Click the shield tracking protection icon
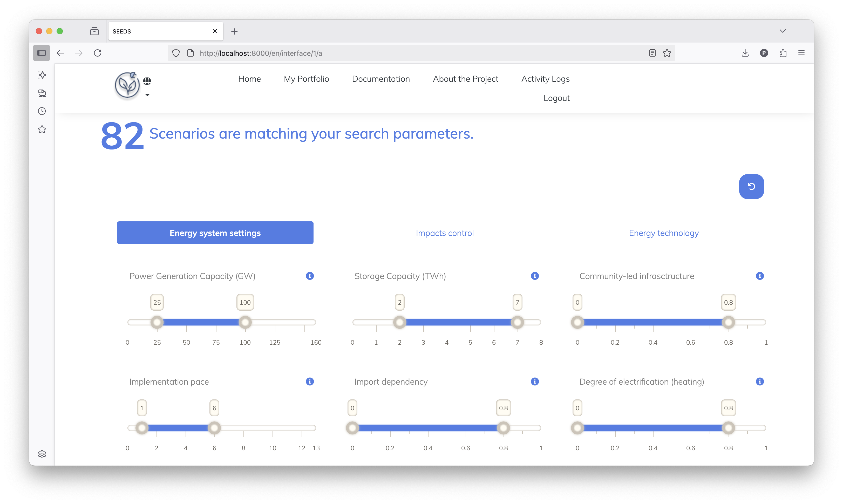Viewport: 843px width, 504px height. pos(176,53)
